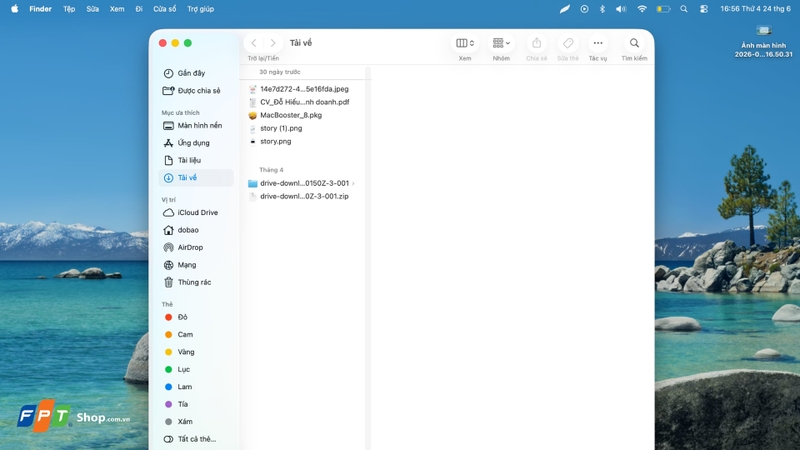Image resolution: width=800 pixels, height=450 pixels.
Task: Open the Cửa sổ menu
Action: [x=164, y=9]
